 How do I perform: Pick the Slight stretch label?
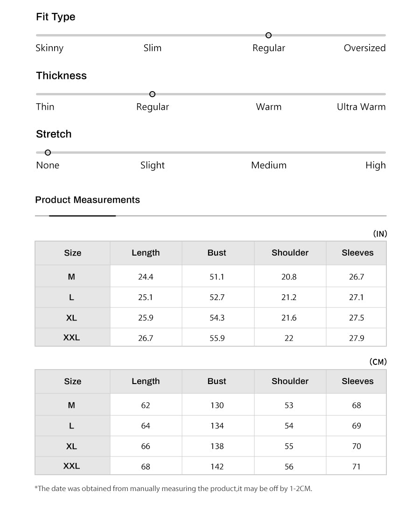tap(153, 165)
